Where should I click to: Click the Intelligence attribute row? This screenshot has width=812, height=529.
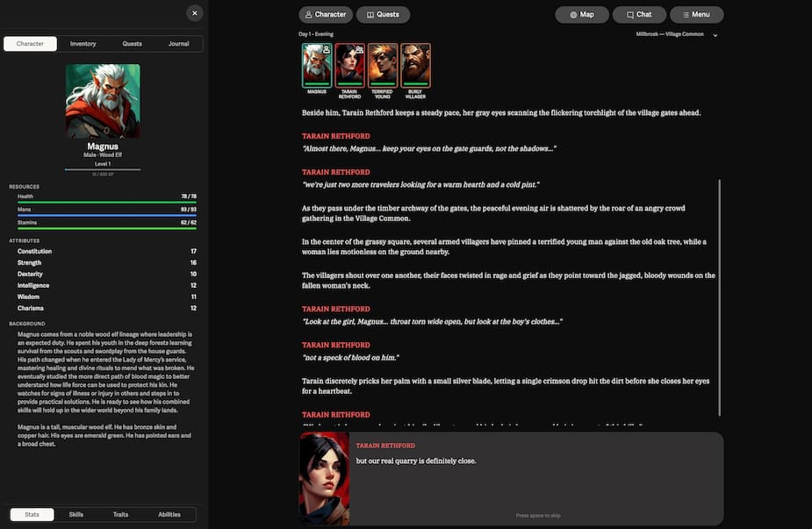[x=107, y=285]
